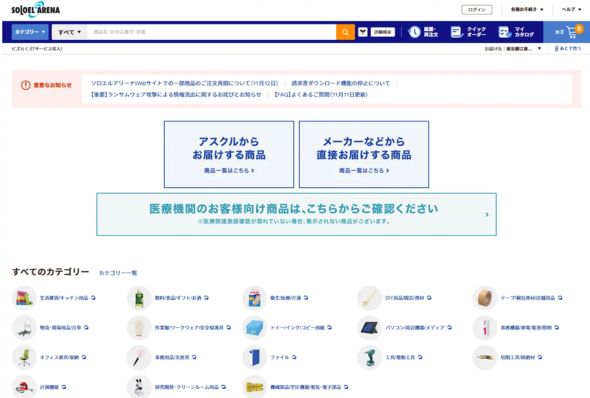Click the arrow on the medical institutions banner

(x=487, y=214)
